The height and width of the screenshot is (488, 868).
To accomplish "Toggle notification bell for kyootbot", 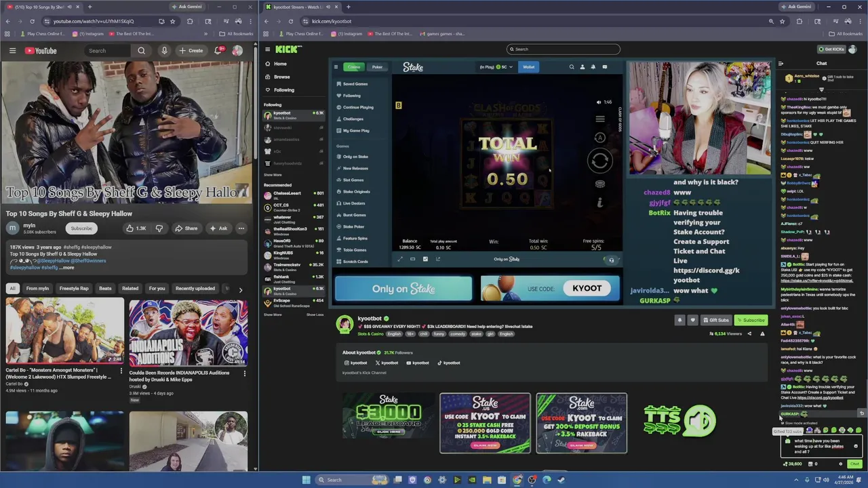I will (x=679, y=320).
